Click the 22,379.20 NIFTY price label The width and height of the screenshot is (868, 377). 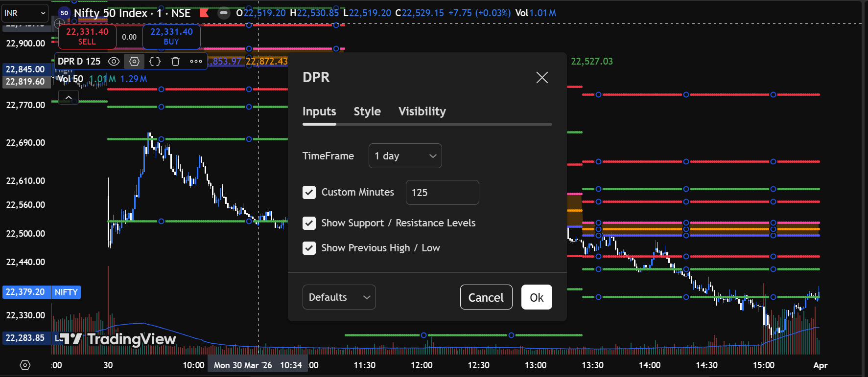click(42, 292)
